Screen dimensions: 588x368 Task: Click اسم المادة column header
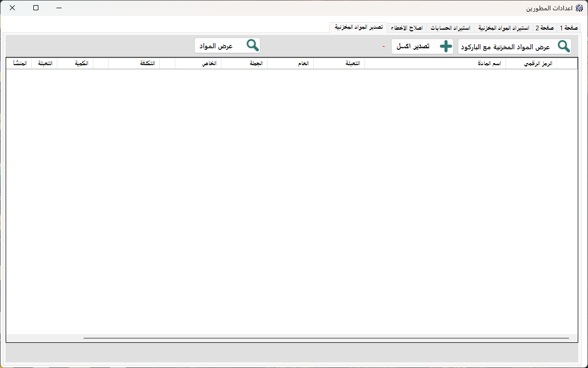[x=435, y=64]
